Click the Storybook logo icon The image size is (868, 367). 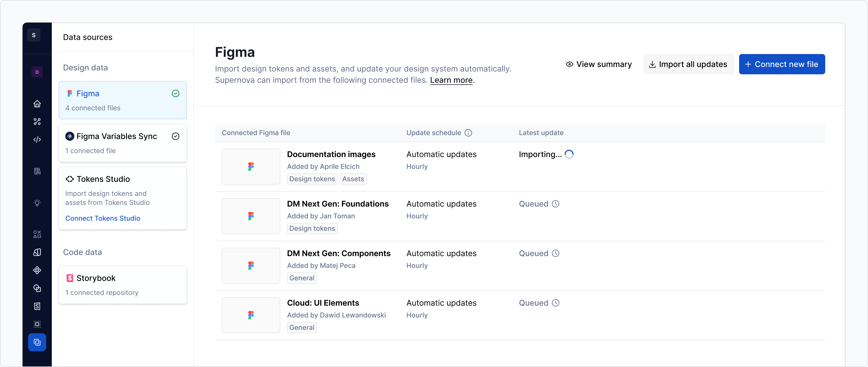[x=70, y=278]
